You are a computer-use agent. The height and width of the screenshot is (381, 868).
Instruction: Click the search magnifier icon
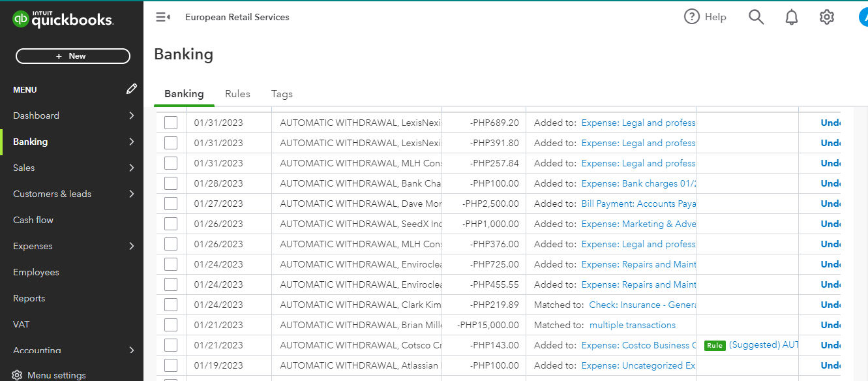(756, 17)
